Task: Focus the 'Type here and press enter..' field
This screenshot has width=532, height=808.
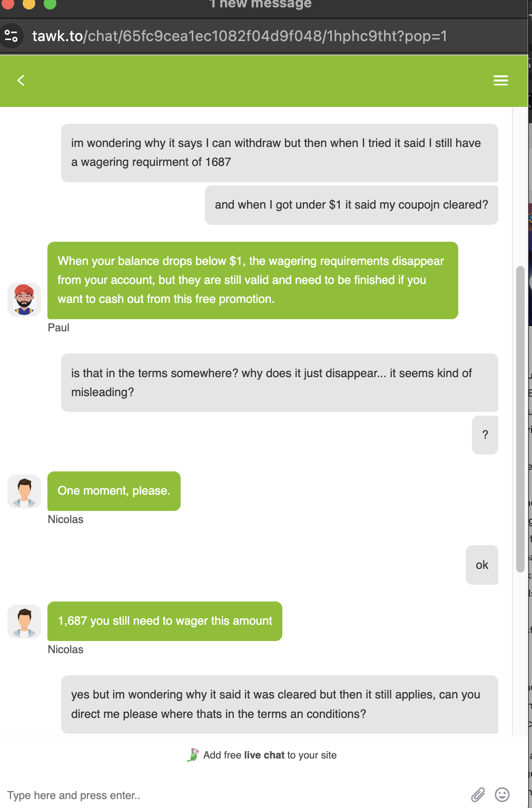Action: 232,795
